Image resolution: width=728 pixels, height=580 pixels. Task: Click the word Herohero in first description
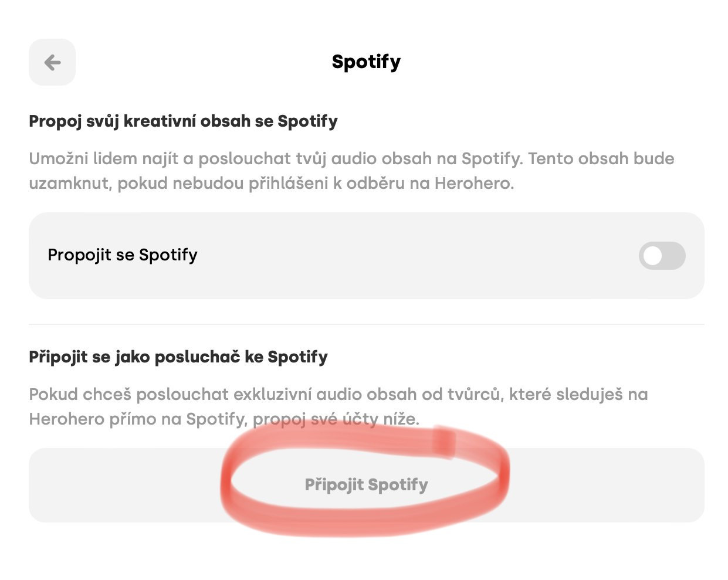click(x=473, y=184)
